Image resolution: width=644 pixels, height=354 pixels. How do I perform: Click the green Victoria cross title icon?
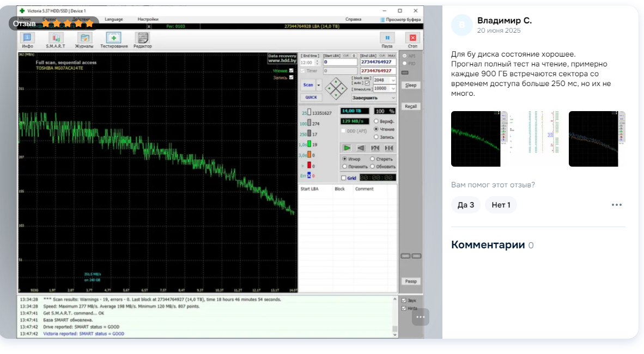point(22,11)
